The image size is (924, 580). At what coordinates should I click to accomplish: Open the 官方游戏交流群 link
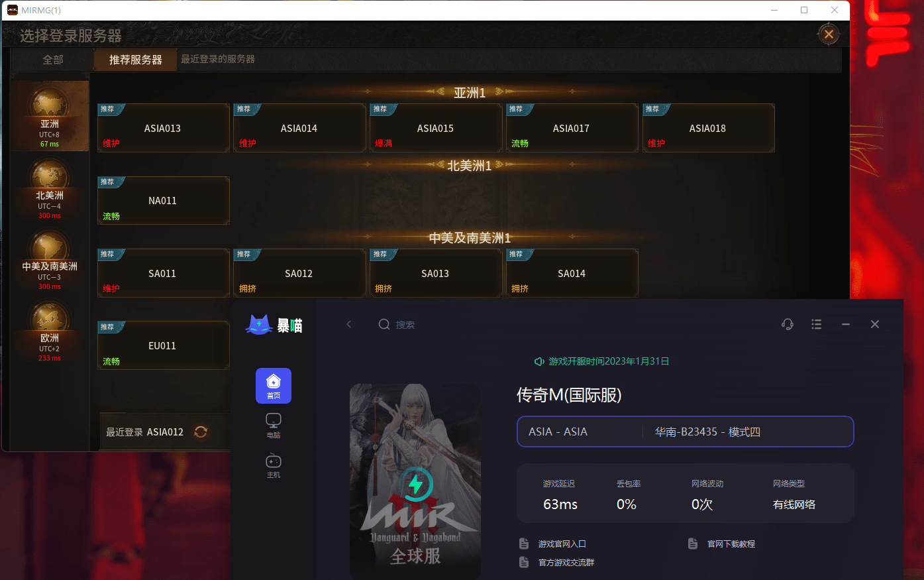pyautogui.click(x=566, y=562)
